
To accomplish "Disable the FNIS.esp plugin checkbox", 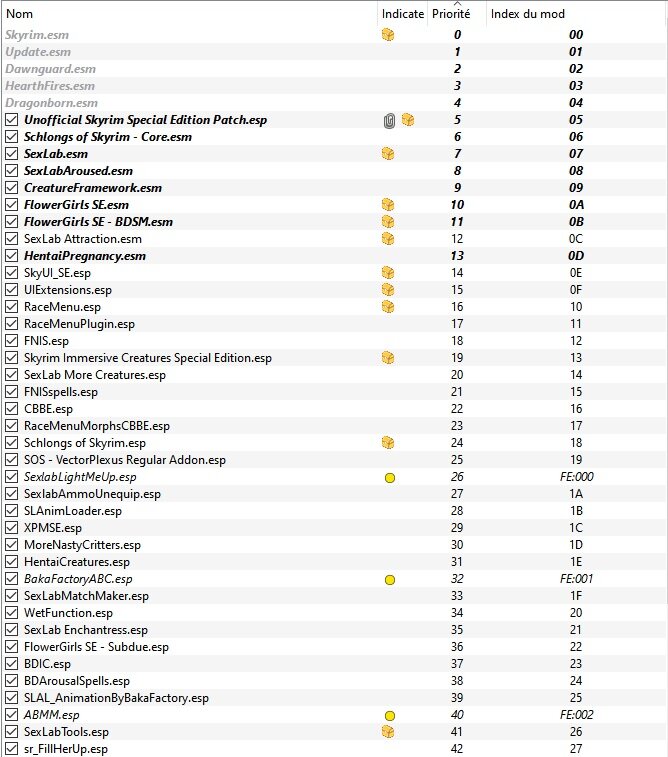I will click(12, 341).
